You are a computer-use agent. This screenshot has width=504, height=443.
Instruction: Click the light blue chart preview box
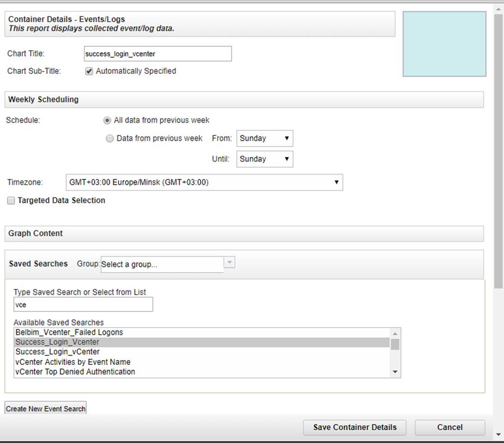444,44
